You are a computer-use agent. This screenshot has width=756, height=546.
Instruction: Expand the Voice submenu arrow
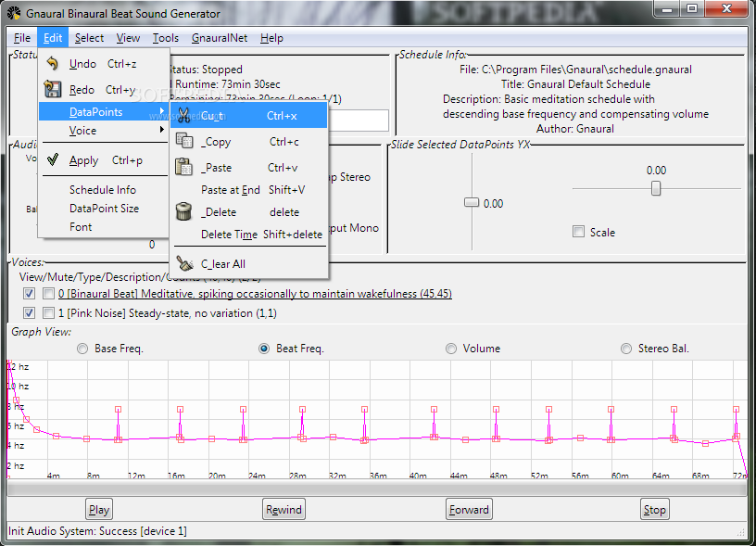pyautogui.click(x=162, y=130)
